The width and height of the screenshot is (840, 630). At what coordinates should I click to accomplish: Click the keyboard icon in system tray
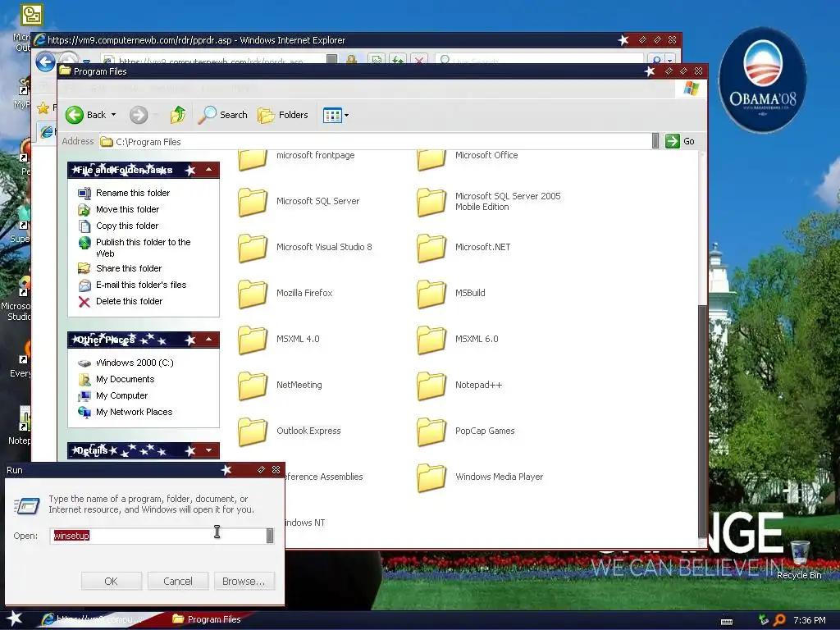[727, 621]
